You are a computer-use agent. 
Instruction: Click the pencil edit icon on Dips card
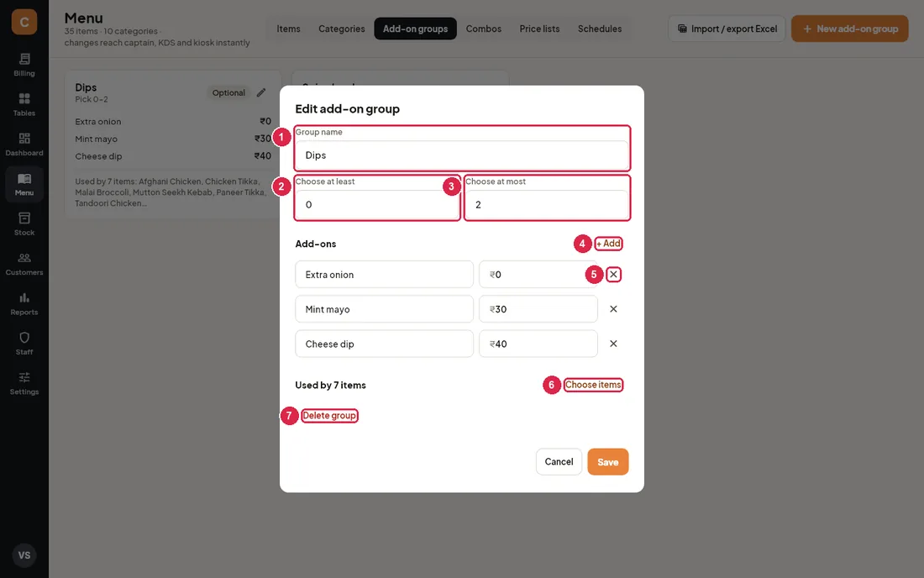(x=261, y=92)
